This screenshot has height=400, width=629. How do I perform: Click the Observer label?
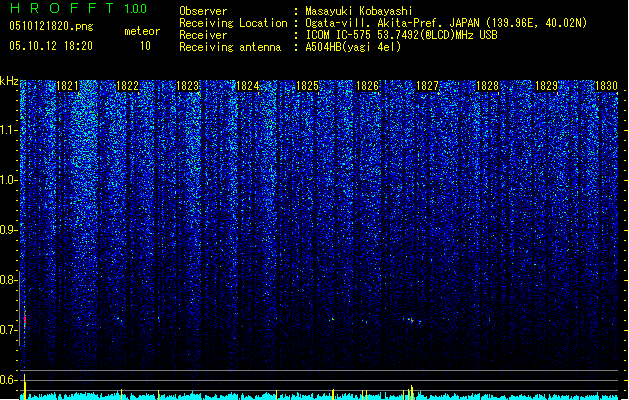click(203, 11)
